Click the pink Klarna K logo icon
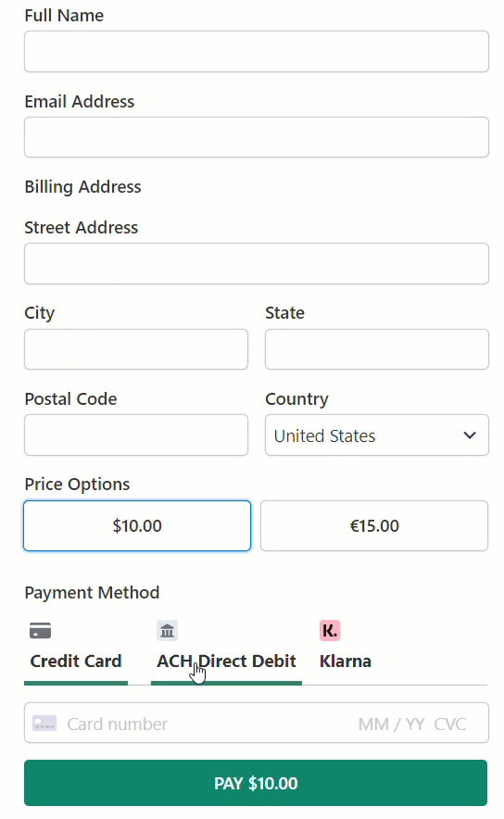The height and width of the screenshot is (819, 504). [x=330, y=630]
